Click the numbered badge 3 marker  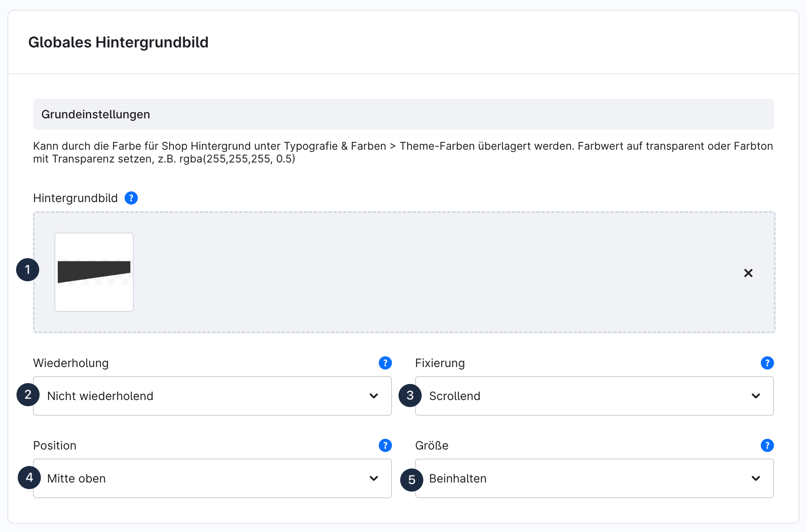410,395
